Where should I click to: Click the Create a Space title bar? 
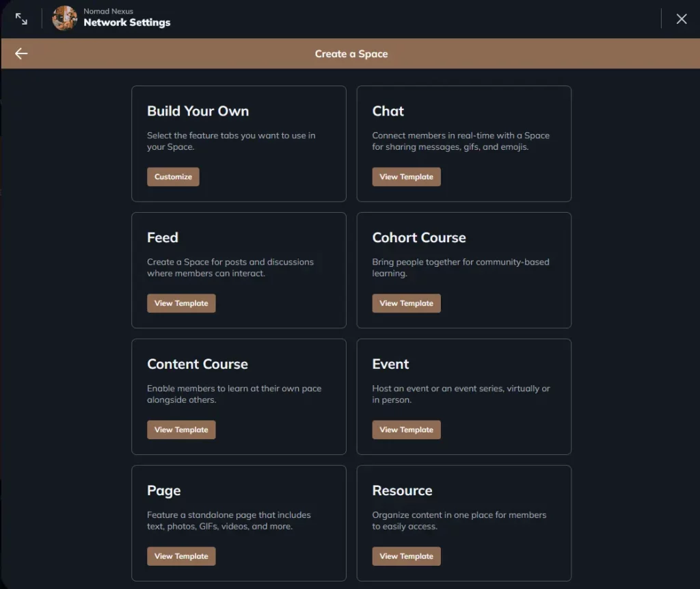point(351,53)
